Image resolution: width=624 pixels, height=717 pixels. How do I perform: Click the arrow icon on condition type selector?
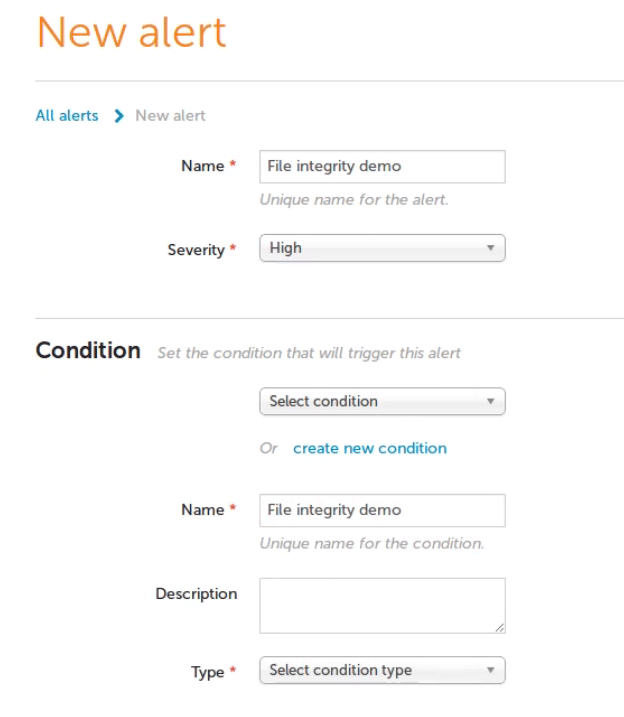491,670
